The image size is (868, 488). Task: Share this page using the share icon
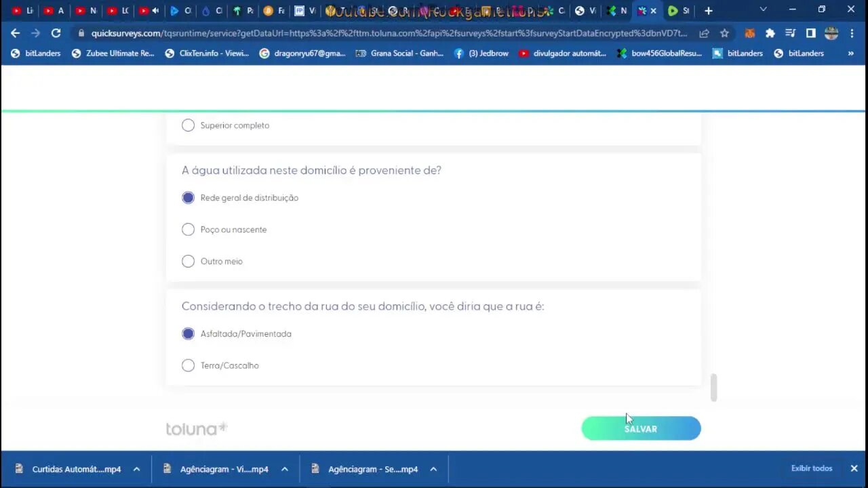tap(705, 33)
